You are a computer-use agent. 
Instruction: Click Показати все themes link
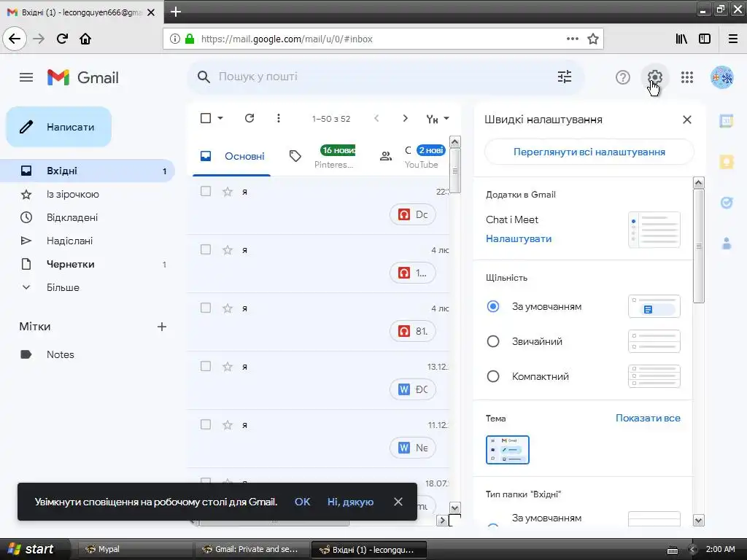[648, 418]
